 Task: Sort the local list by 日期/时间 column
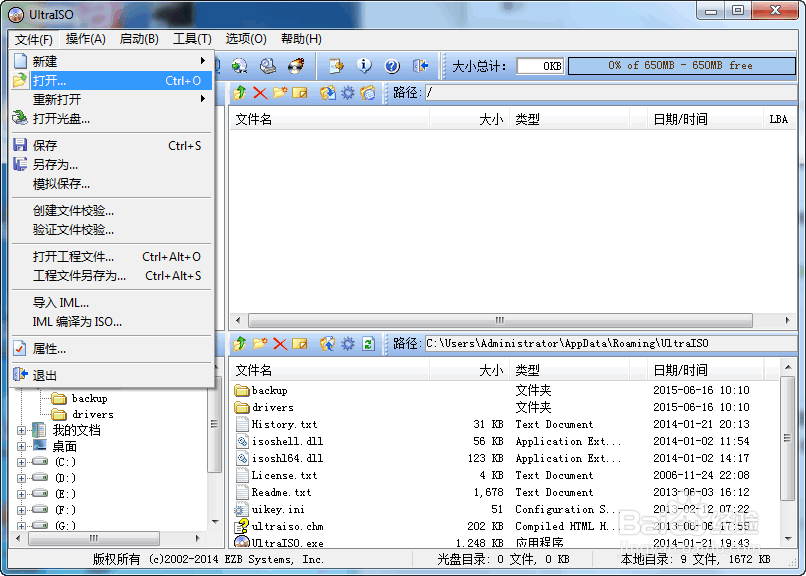click(706, 370)
